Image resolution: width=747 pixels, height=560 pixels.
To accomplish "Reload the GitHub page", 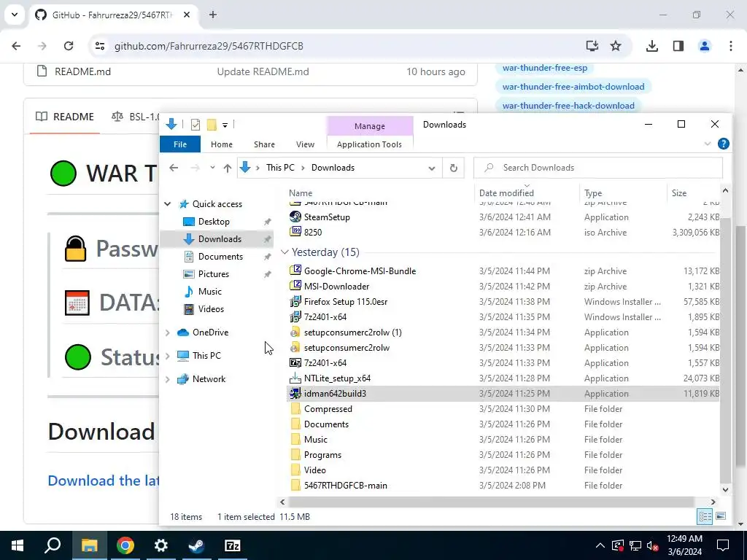I will coord(69,46).
